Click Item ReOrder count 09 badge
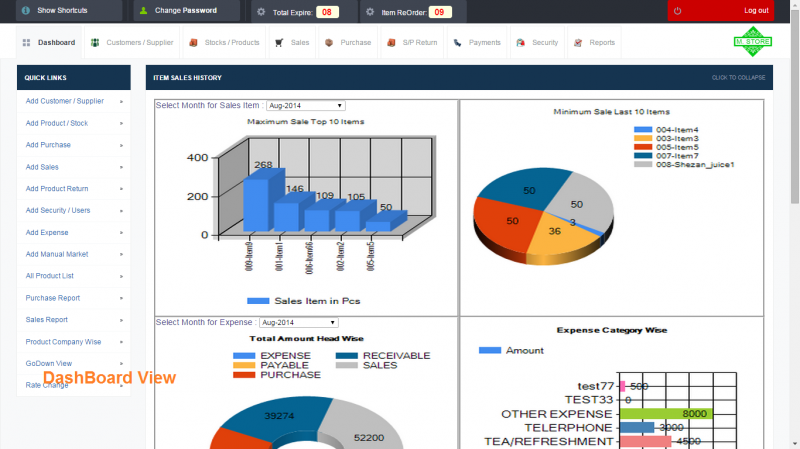 [439, 12]
